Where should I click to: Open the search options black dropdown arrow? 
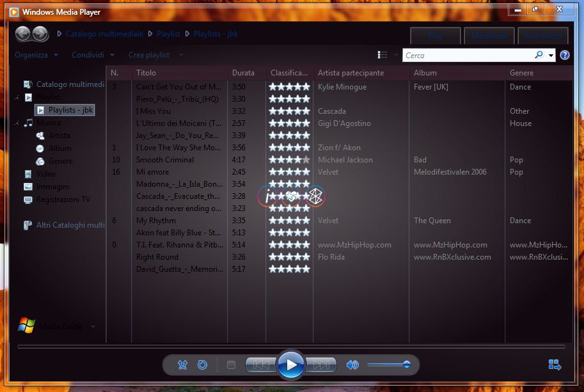[x=551, y=56]
